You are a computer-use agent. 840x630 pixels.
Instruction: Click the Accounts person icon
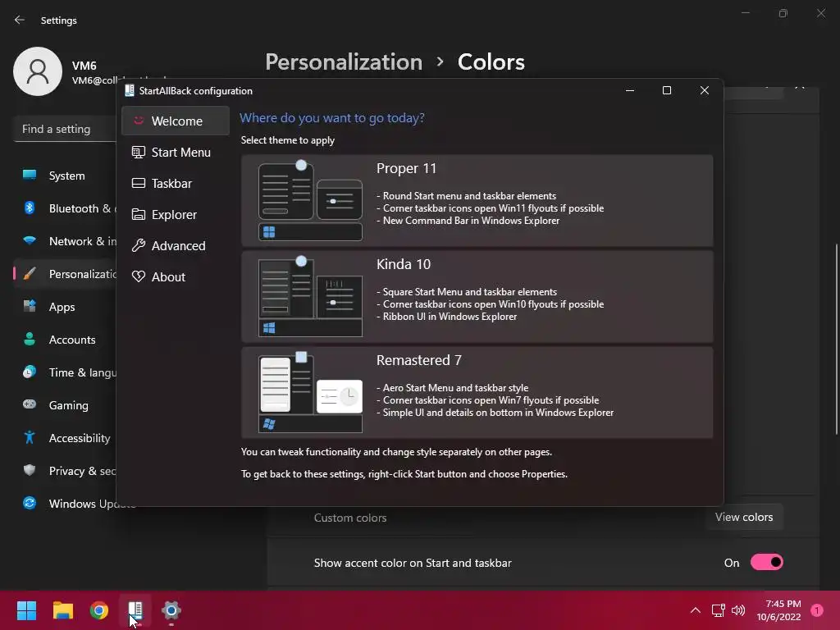pyautogui.click(x=30, y=339)
